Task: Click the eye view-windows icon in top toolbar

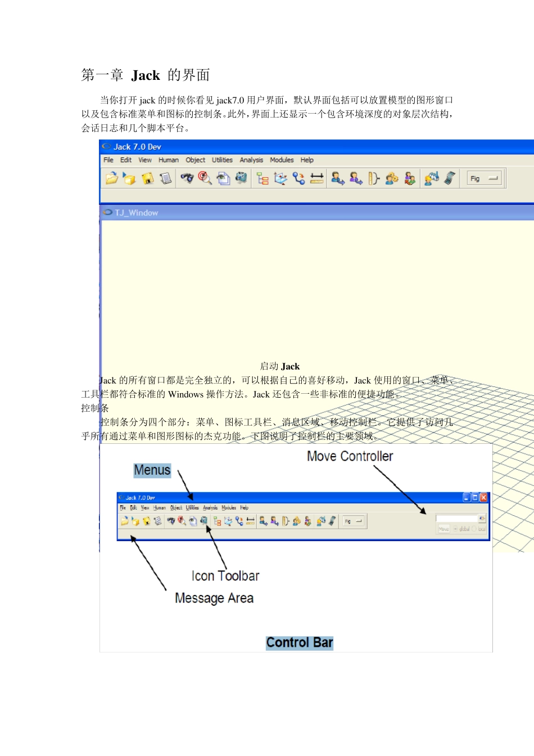Action: (x=223, y=178)
